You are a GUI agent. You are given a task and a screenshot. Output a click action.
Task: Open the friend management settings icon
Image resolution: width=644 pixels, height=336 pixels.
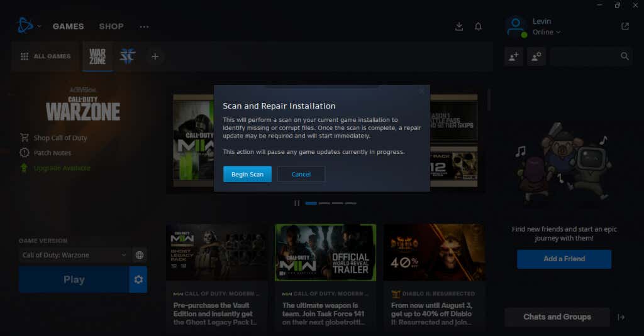coord(536,57)
